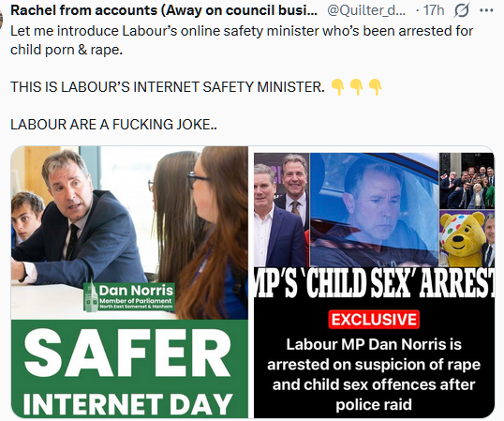Click the profile avatar beside the post
Image resolution: width=504 pixels, height=421 pixels.
(x=1, y=18)
